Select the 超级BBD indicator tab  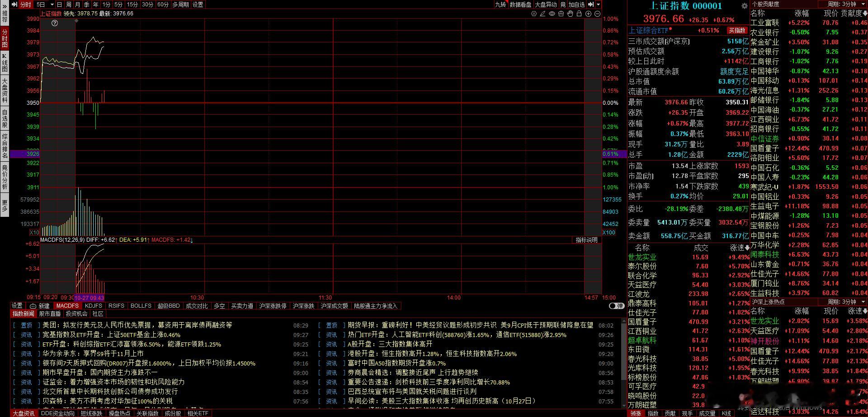point(168,306)
